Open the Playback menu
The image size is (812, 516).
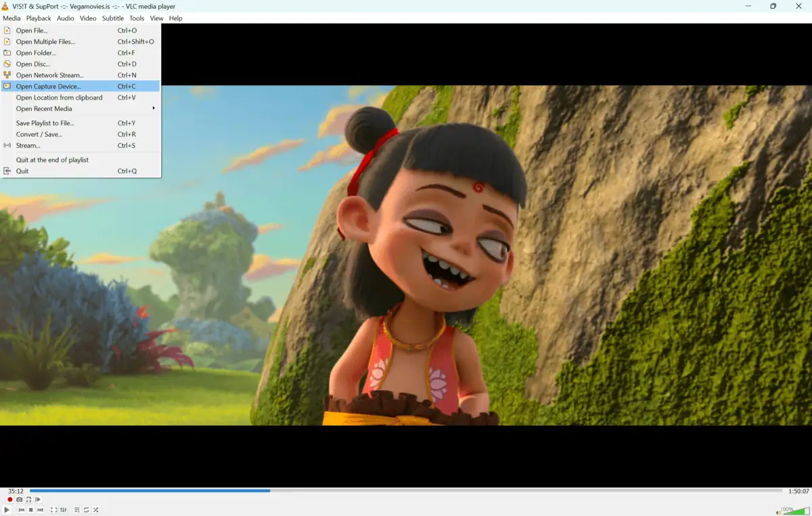(39, 18)
